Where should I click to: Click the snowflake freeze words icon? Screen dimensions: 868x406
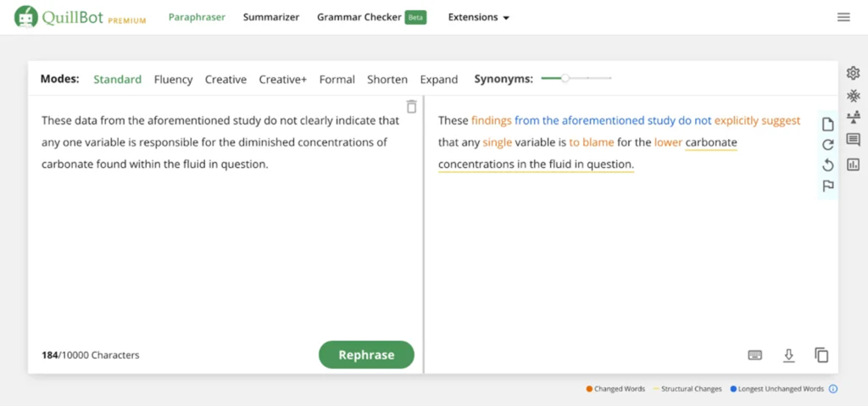coord(853,95)
